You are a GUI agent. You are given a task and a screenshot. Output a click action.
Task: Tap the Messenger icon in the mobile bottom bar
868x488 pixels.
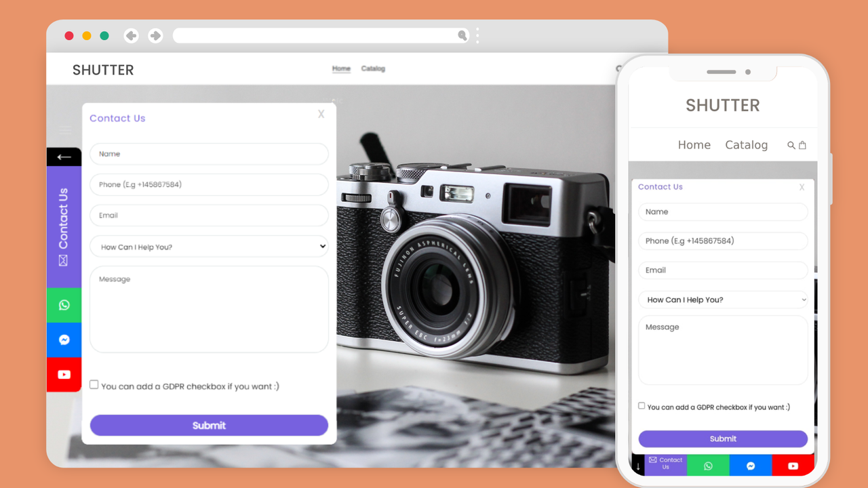[750, 466]
